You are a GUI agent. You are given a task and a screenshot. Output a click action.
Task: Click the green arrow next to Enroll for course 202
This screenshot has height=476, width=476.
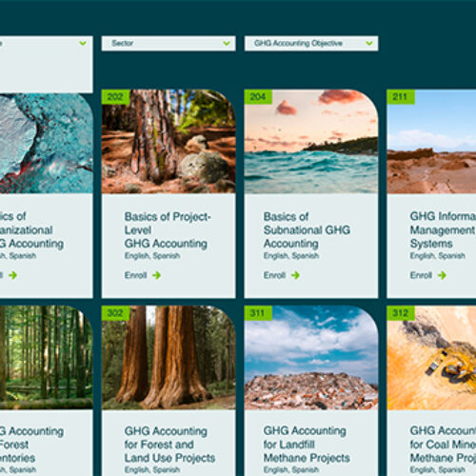pos(156,275)
